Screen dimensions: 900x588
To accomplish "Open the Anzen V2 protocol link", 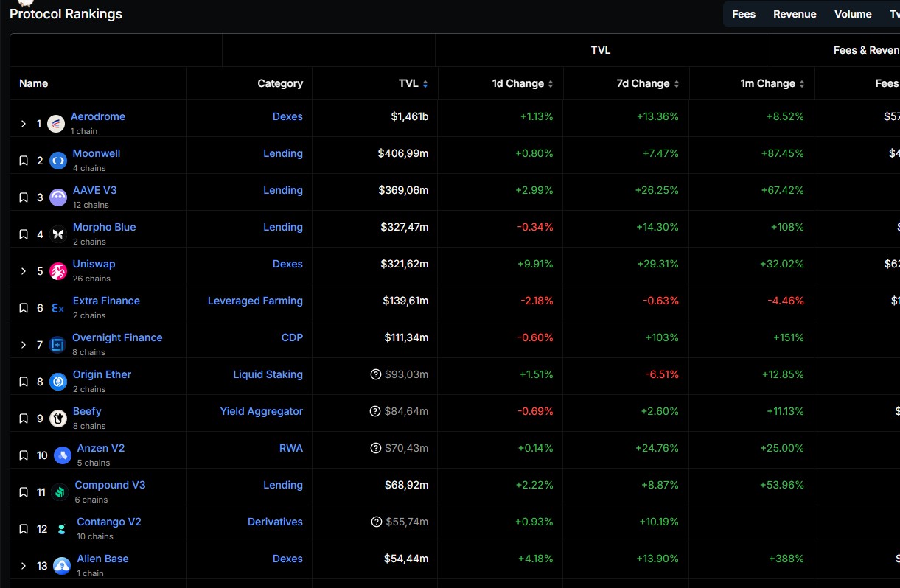I will [101, 448].
